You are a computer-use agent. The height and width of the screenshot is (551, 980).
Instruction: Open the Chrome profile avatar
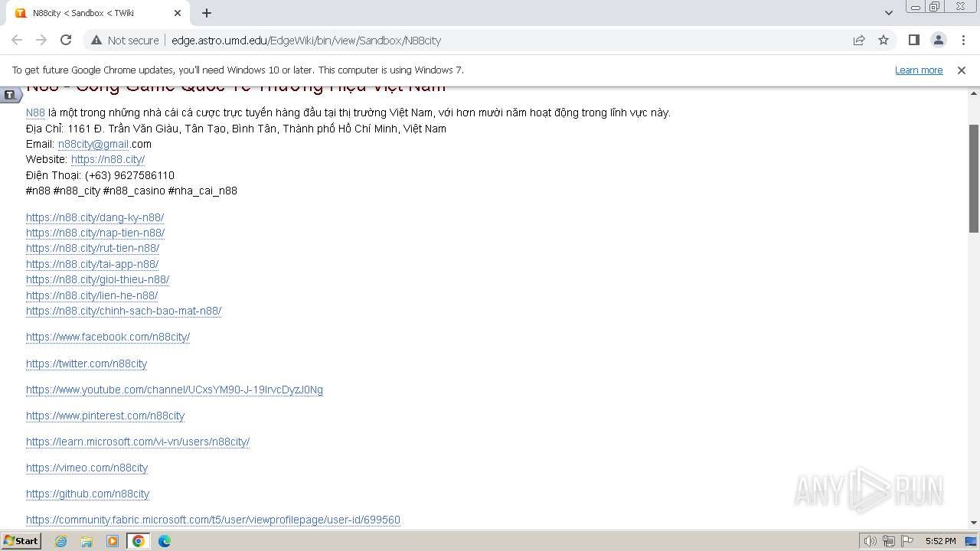tap(938, 40)
